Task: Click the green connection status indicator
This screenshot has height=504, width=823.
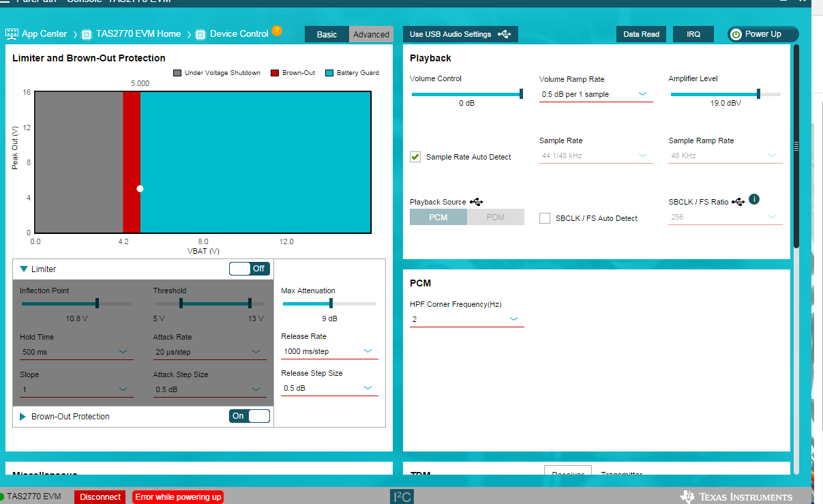Action: pos(2,497)
